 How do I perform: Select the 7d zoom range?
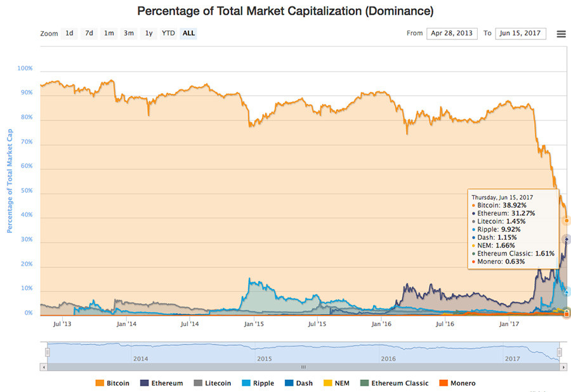click(x=89, y=34)
